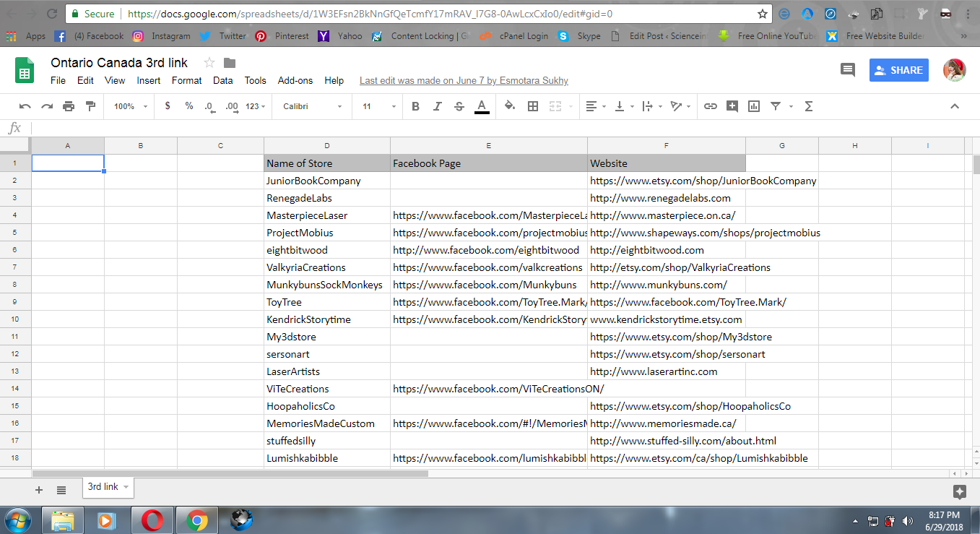Click the Undo icon in toolbar
Screen dimensions: 980x534
[x=25, y=106]
